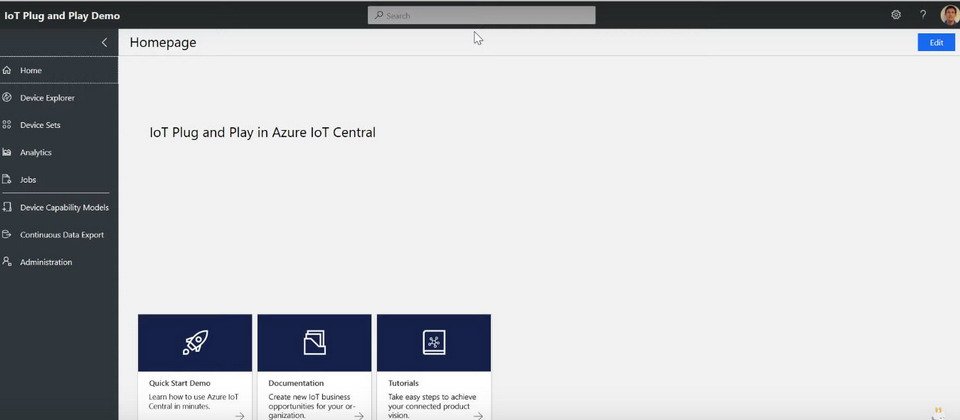960x420 pixels.
Task: Open the user profile avatar
Action: coord(950,15)
